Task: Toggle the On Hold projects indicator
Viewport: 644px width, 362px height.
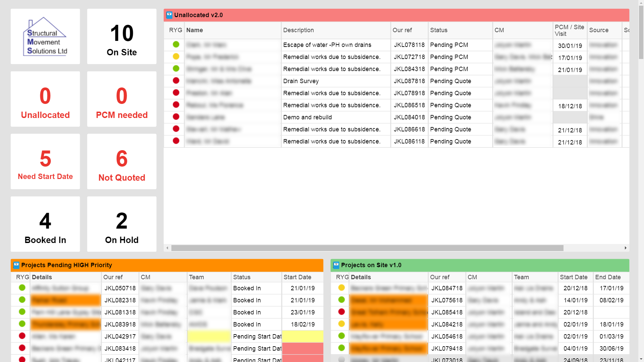Action: (122, 226)
